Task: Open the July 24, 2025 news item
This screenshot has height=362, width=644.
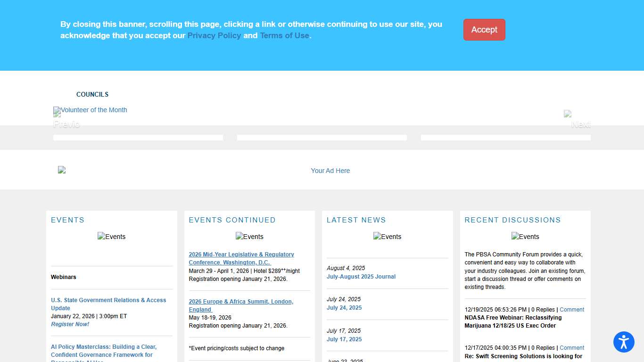Action: (344, 307)
